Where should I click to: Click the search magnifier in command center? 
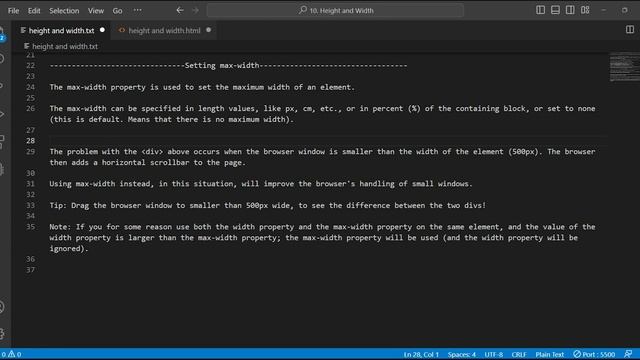point(302,11)
